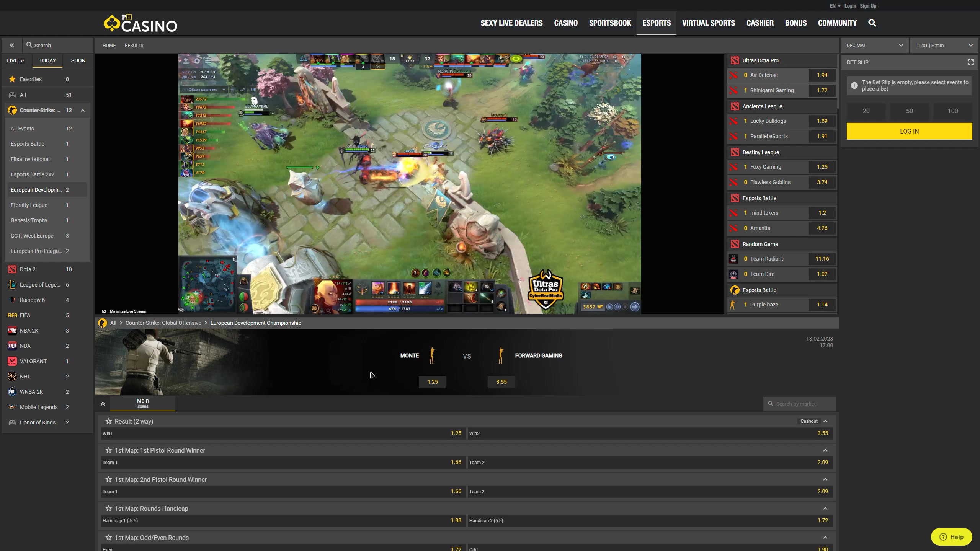Click the gamepad icon next to All
Screen dimensions: 980x551
(x=12, y=95)
